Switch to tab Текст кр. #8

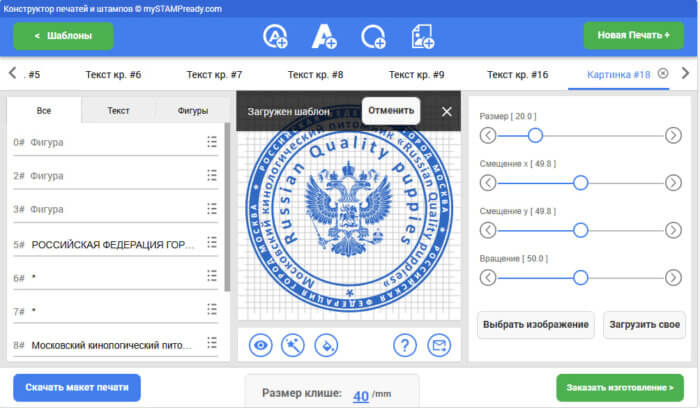[x=315, y=75]
